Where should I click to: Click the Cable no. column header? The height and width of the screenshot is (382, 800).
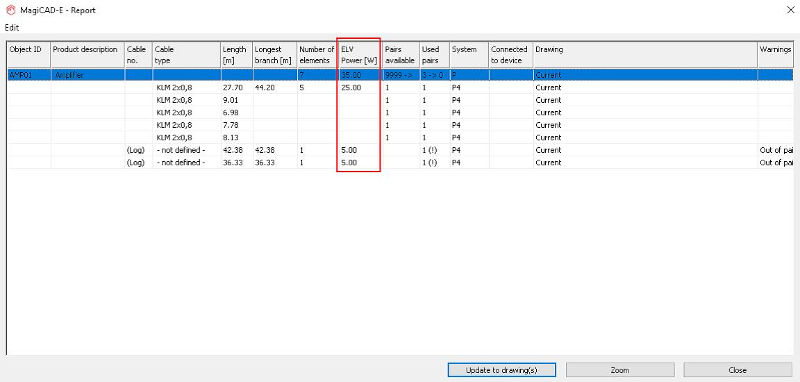click(x=138, y=55)
